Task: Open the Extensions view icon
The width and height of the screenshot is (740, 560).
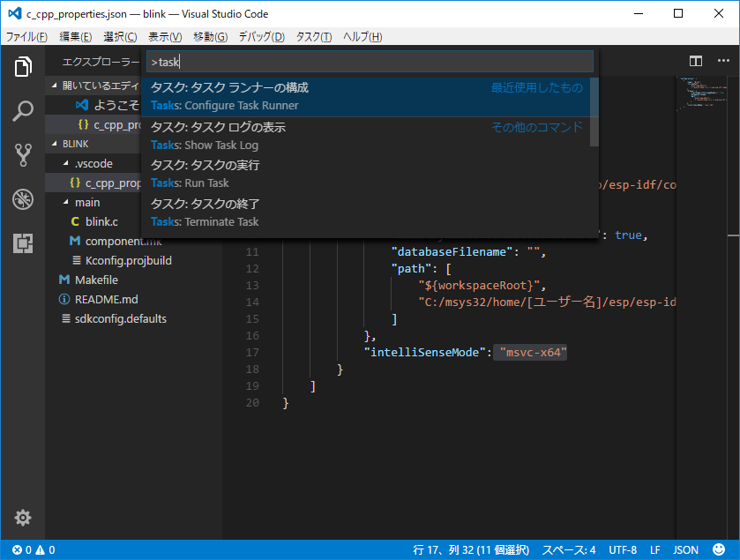Action: point(23,243)
